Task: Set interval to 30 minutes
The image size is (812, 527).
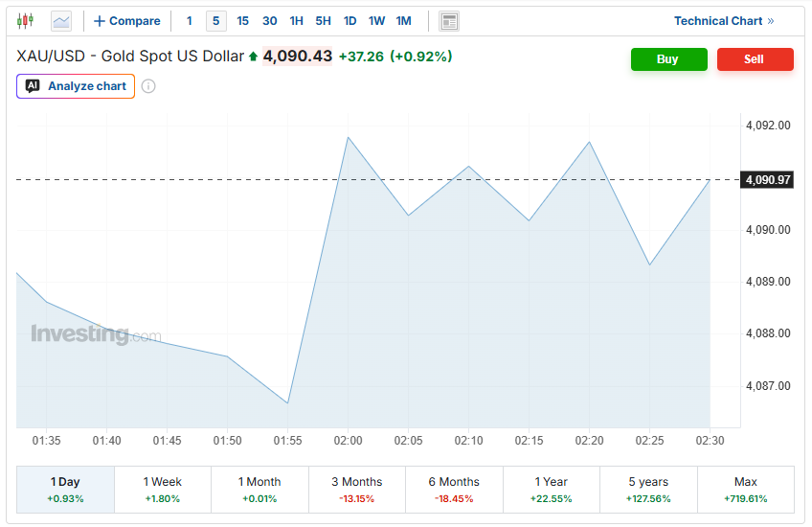Action: pos(269,21)
